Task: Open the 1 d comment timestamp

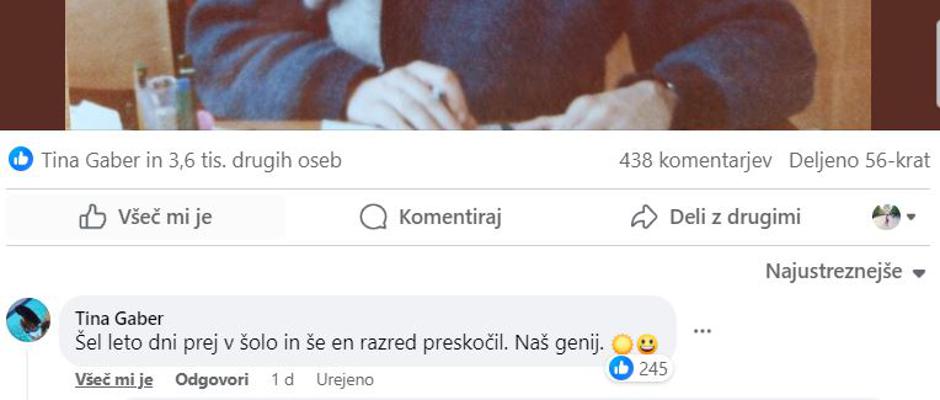Action: click(x=282, y=380)
